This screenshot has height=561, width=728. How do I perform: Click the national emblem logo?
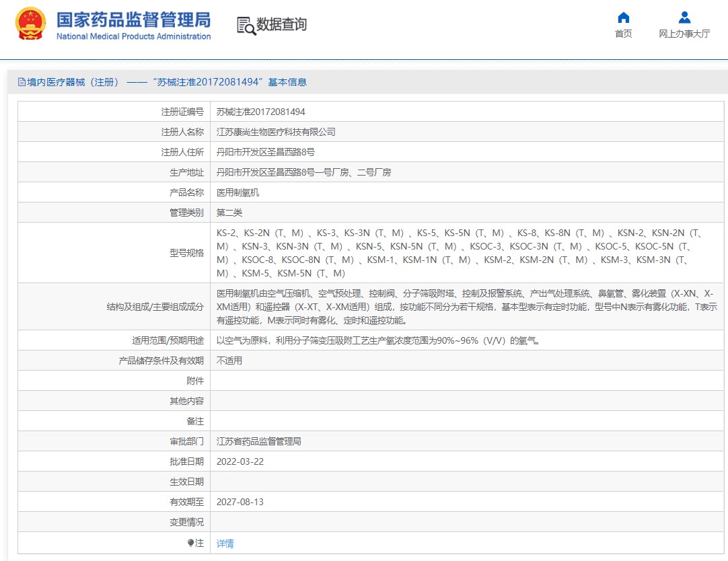tap(31, 24)
